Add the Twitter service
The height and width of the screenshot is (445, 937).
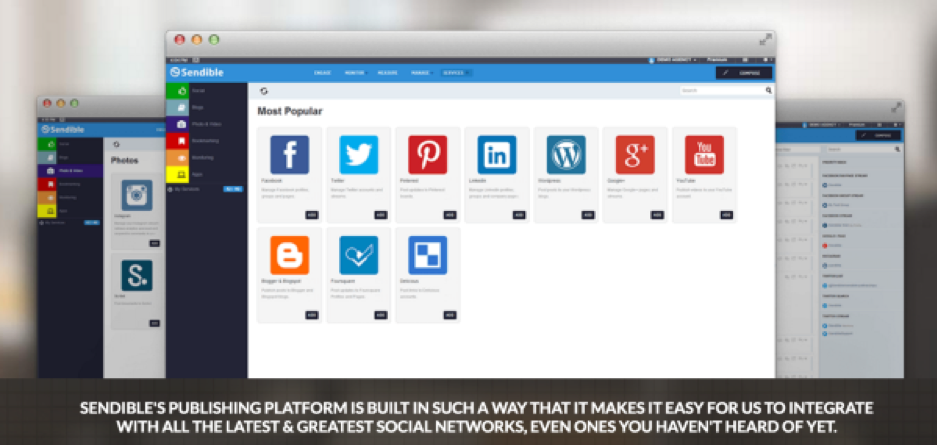coord(381,214)
